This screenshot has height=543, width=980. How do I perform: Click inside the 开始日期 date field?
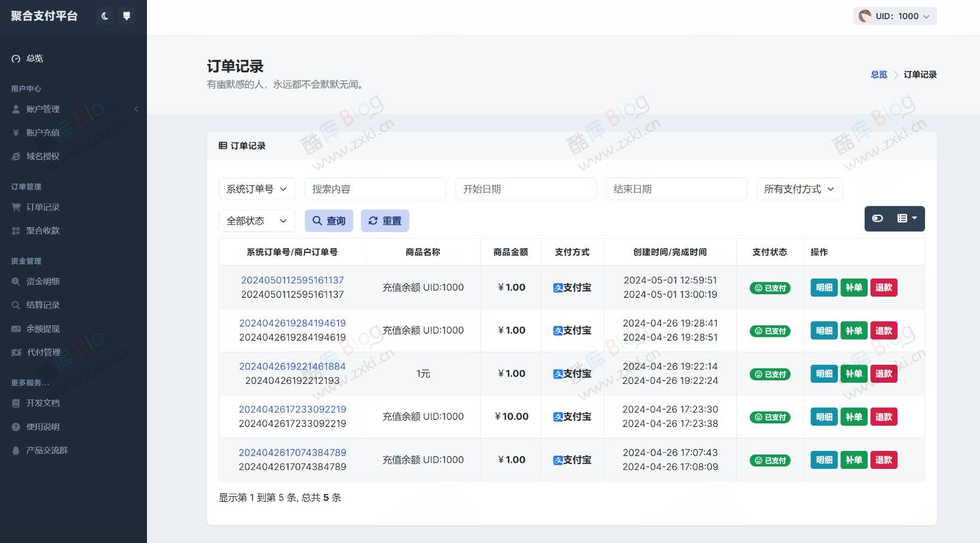[x=526, y=188]
